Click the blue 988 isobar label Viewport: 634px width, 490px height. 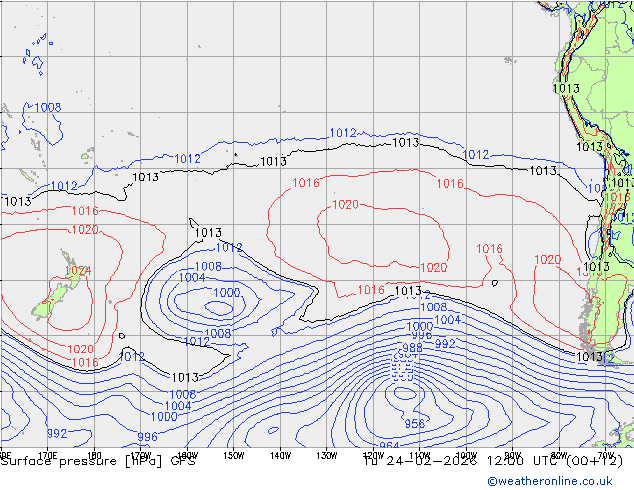tap(412, 348)
